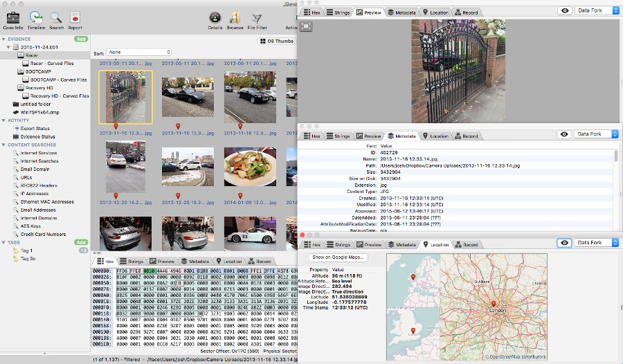Open the Timeline view

(37, 19)
